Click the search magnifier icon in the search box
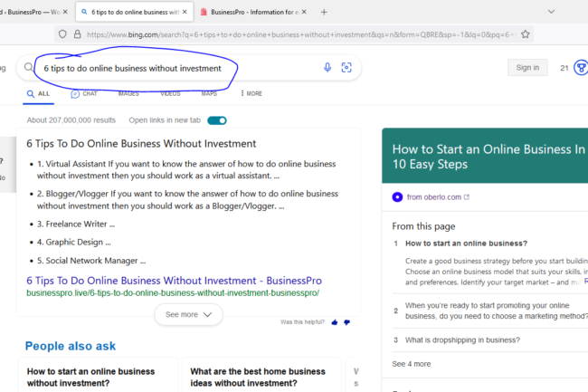The width and height of the screenshot is (588, 392). point(29,68)
